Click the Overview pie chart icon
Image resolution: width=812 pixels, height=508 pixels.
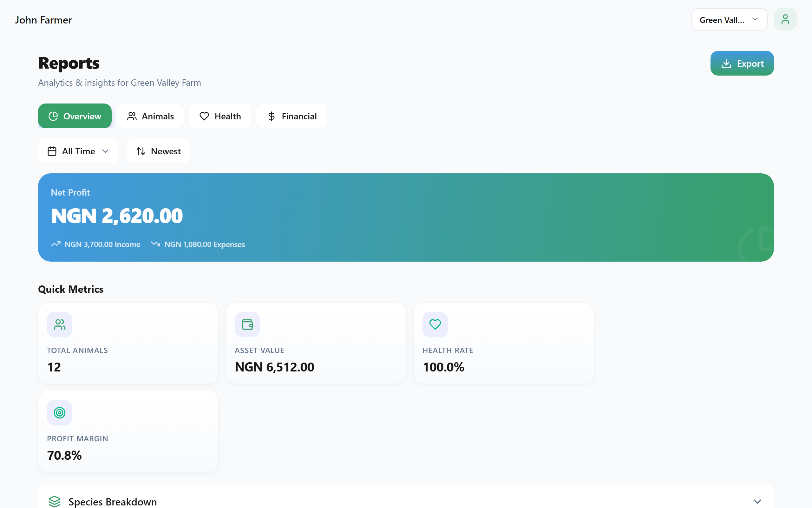point(53,116)
